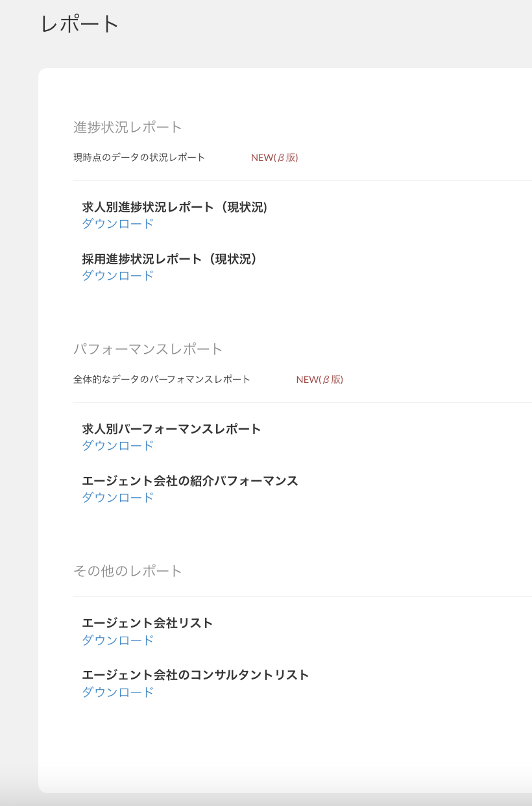Click the レポート page title
This screenshot has width=532, height=806.
[79, 24]
